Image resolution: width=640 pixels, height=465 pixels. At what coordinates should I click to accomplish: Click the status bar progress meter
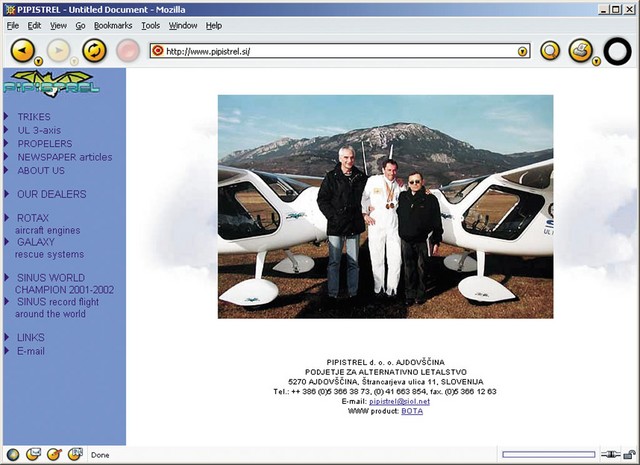pos(549,454)
